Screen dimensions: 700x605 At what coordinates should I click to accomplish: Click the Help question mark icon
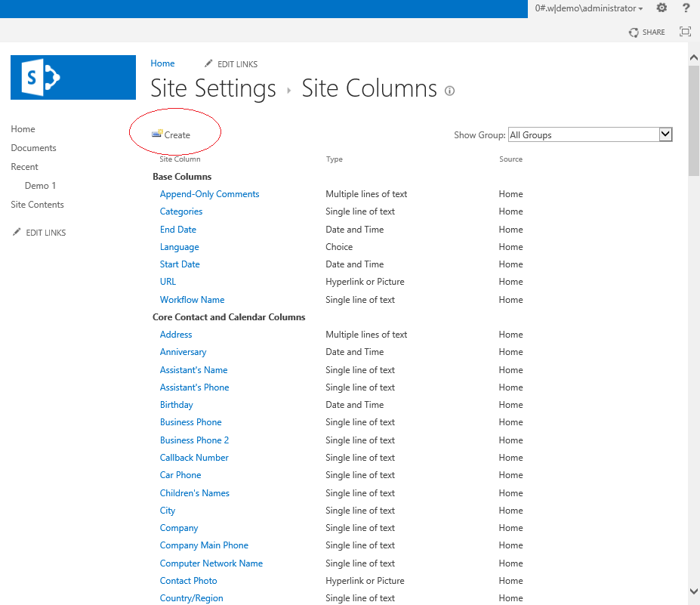click(686, 8)
